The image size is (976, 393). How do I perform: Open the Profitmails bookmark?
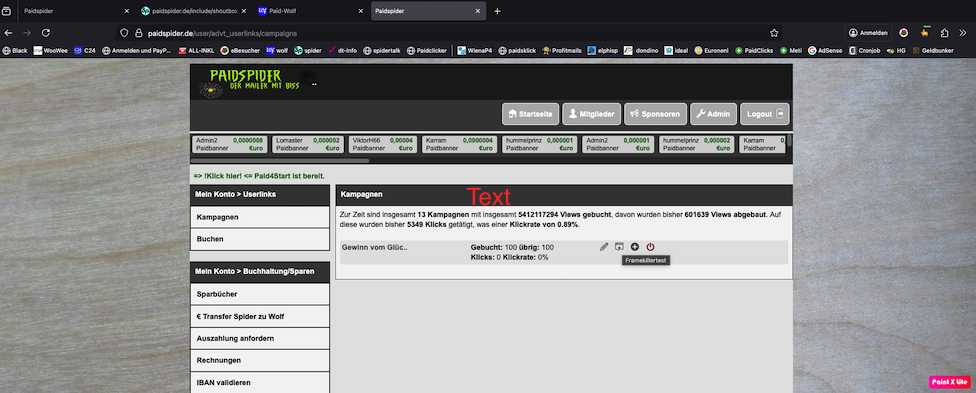pyautogui.click(x=561, y=50)
